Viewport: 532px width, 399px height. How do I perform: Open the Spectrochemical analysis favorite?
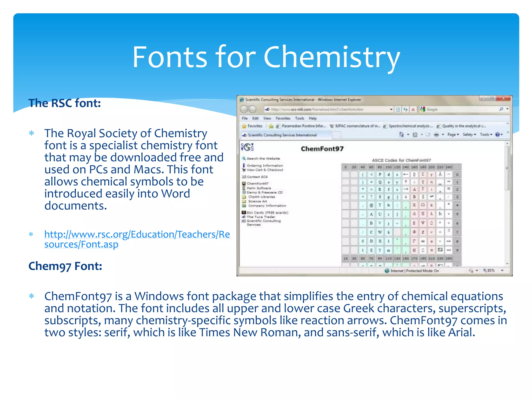408,126
